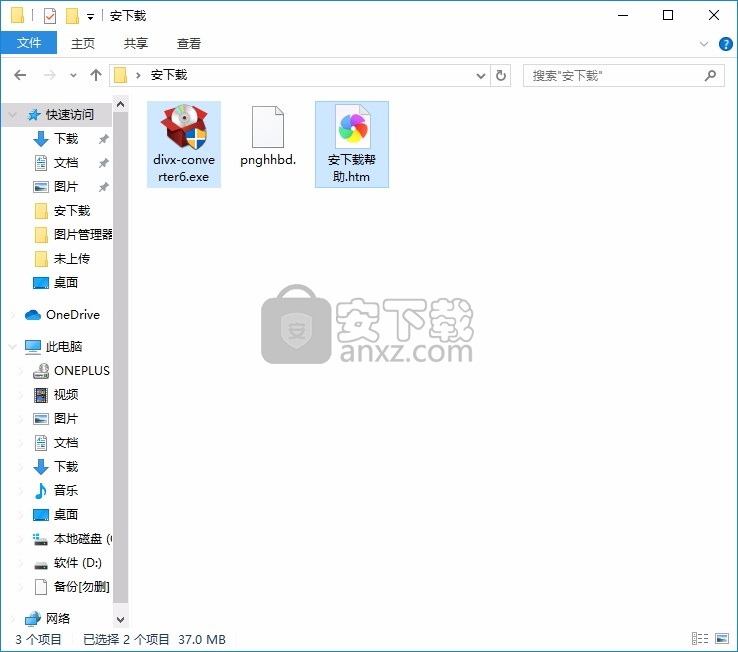
Task: Click the 安下载 breadcrumb in address bar
Action: click(168, 75)
